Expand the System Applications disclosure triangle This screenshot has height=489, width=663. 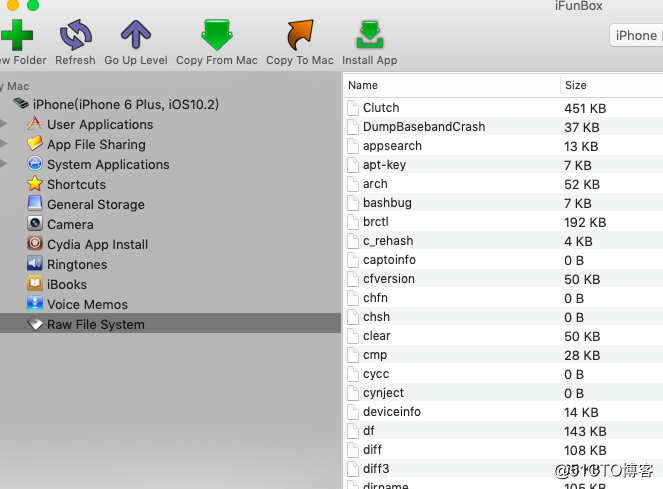(x=3, y=163)
